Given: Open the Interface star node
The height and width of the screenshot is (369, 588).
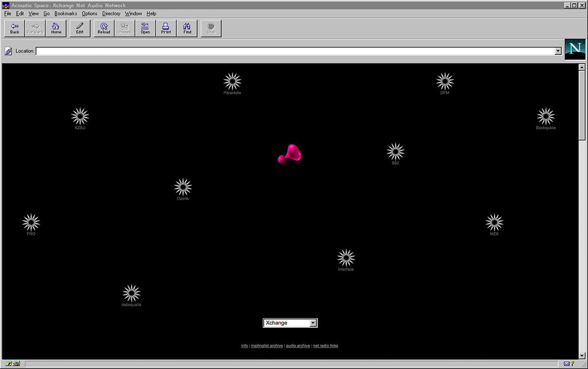Looking at the screenshot, I should pyautogui.click(x=346, y=258).
